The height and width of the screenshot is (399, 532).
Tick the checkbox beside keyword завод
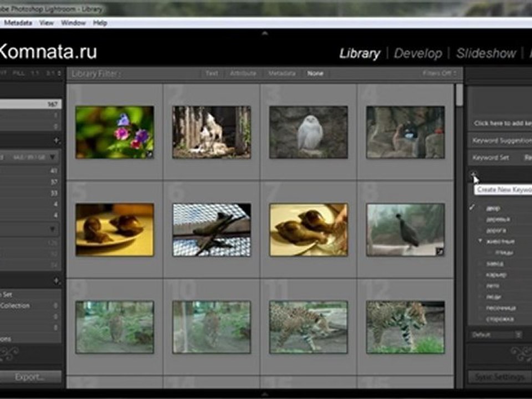pos(479,263)
